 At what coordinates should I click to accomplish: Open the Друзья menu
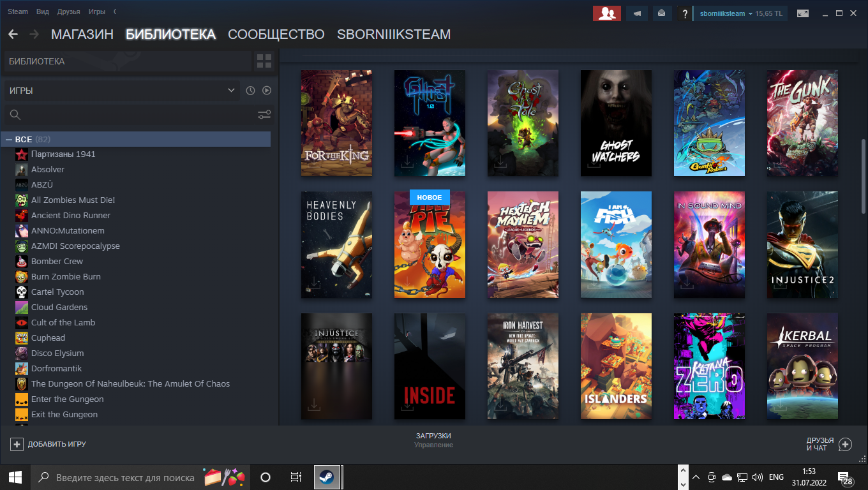tap(68, 11)
